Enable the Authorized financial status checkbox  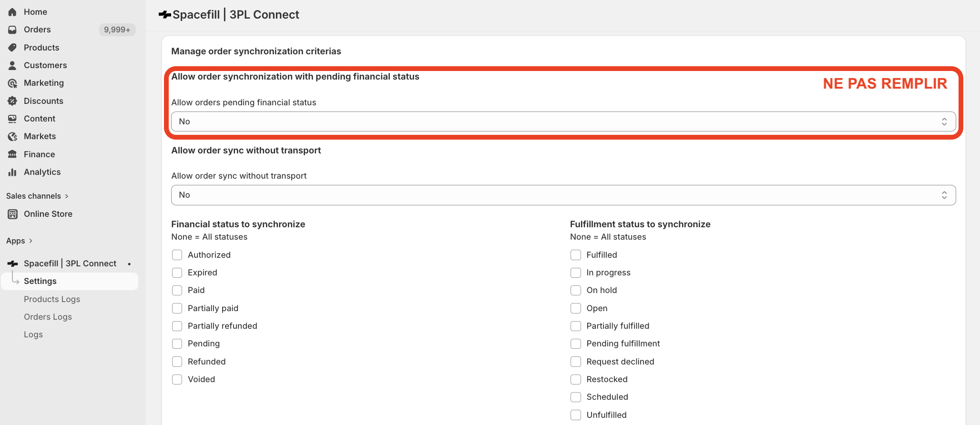click(177, 255)
